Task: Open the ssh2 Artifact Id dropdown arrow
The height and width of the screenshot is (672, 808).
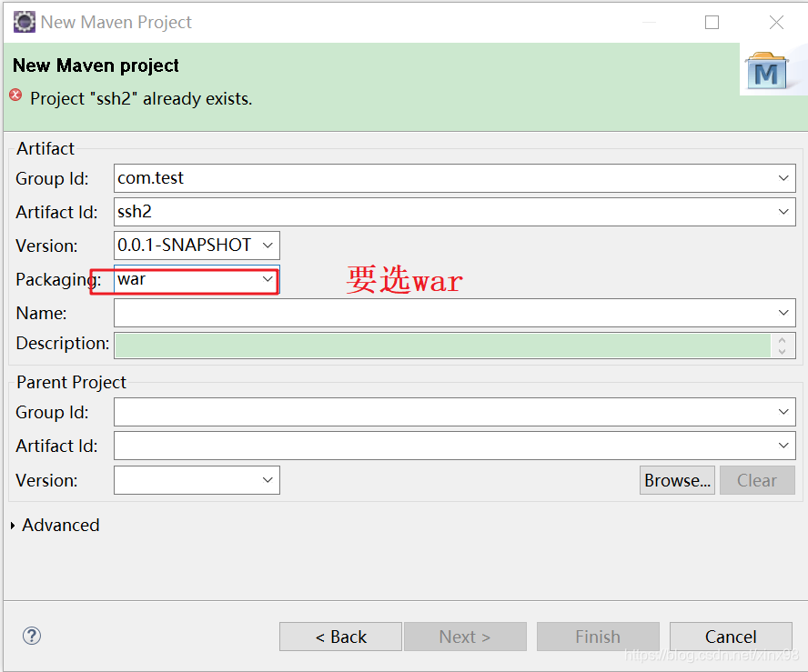Action: pyautogui.click(x=783, y=212)
